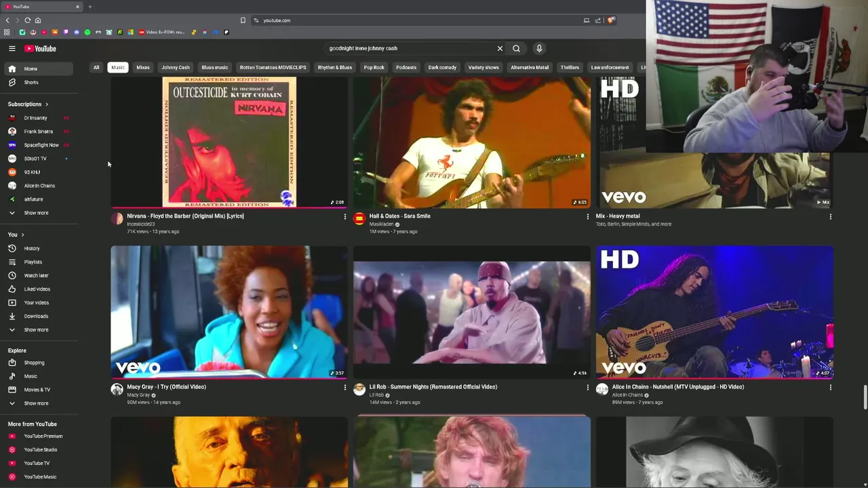Screen dimensions: 868x488
Task: Click the page vertical scrollbar thumb
Action: pyautogui.click(x=865, y=397)
